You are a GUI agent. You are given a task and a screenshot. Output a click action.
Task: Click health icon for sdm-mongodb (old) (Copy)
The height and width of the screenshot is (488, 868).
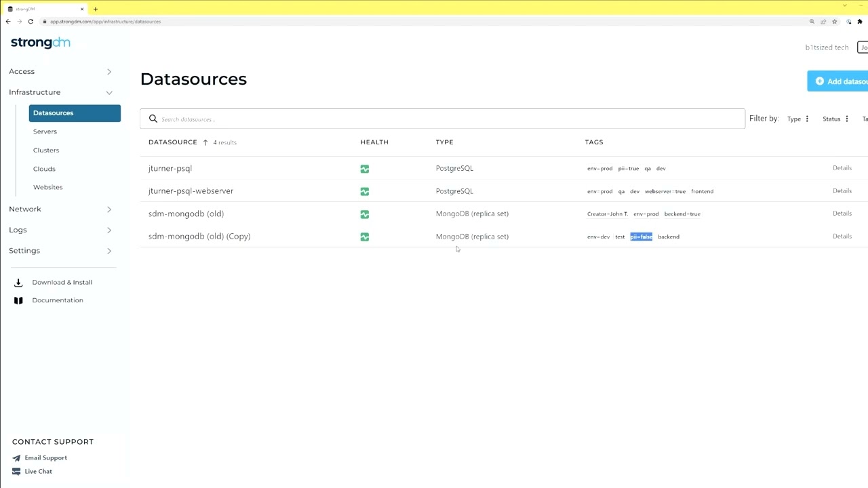point(365,237)
